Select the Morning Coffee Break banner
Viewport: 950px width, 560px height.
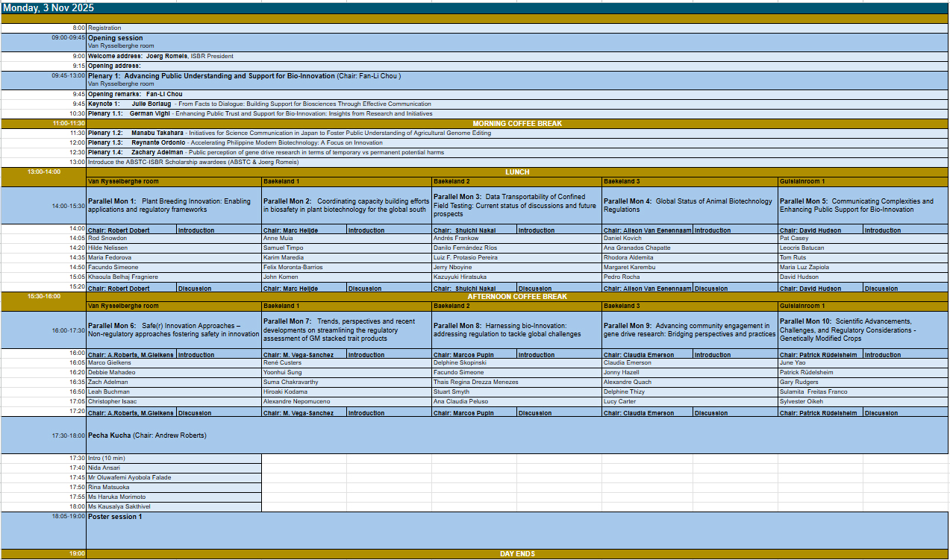517,123
